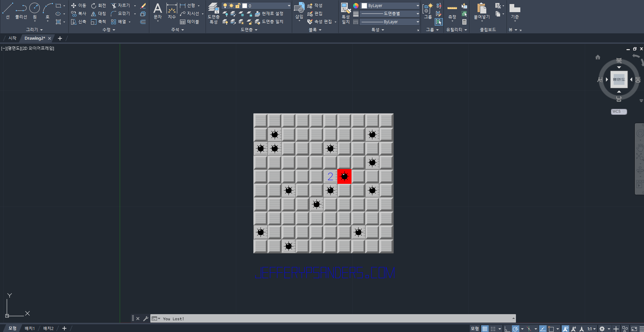
Task: Open Layer Properties (도면층 특성) manager
Action: point(214,13)
